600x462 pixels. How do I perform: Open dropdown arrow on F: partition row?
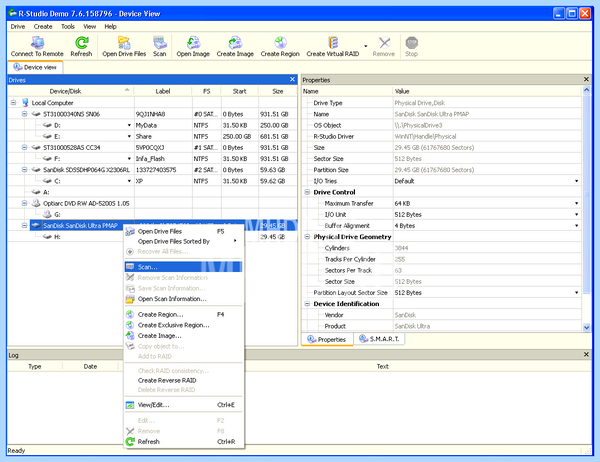[129, 158]
